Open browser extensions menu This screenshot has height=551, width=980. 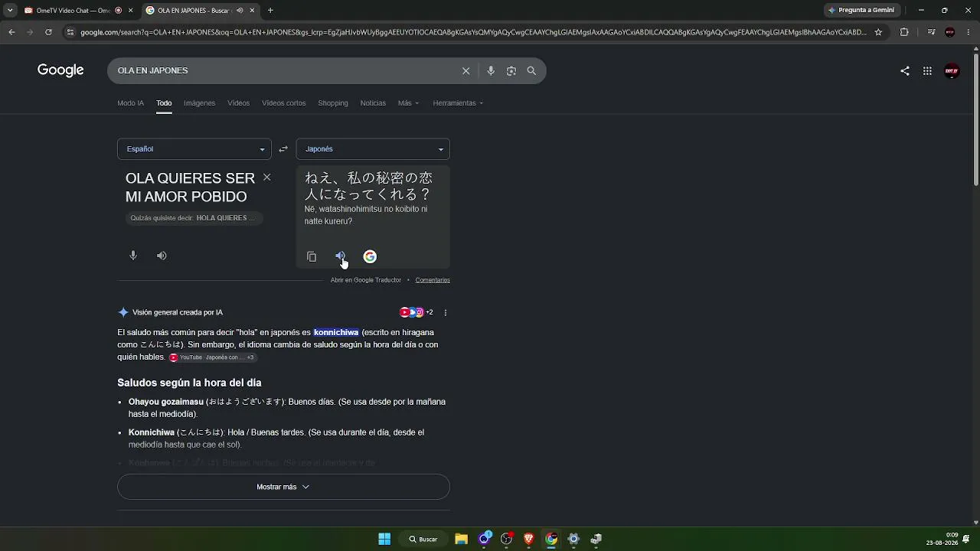tap(904, 32)
